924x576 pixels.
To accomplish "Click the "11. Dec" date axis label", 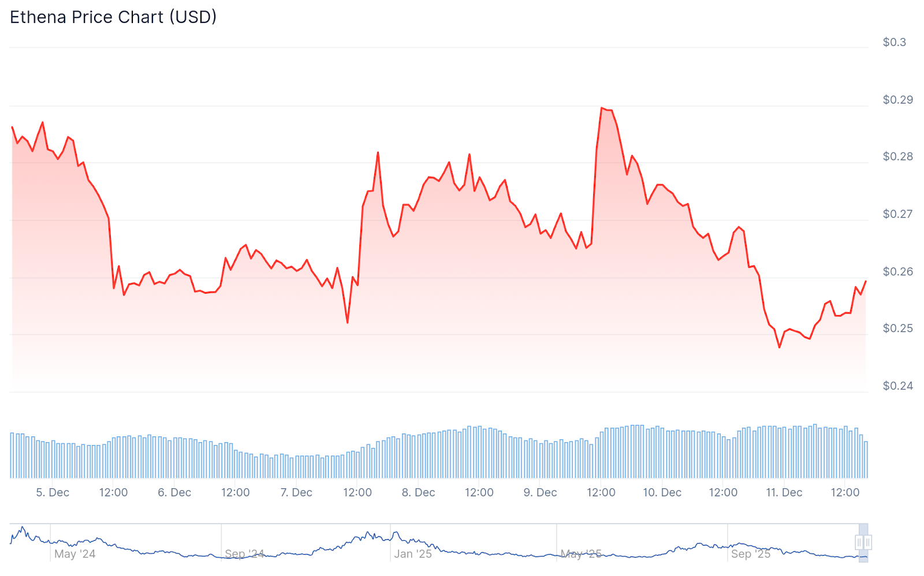I will point(784,492).
